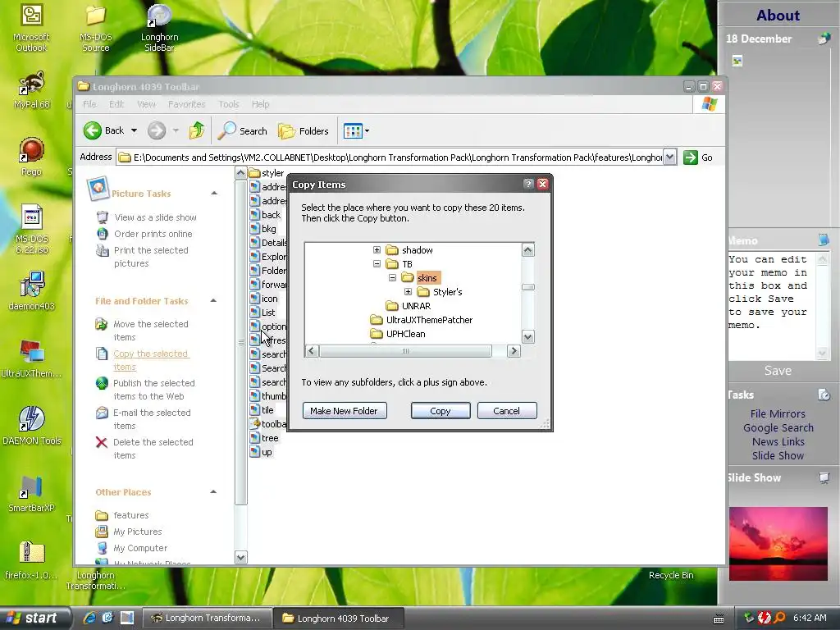Click Move the selected items link

pos(151,331)
